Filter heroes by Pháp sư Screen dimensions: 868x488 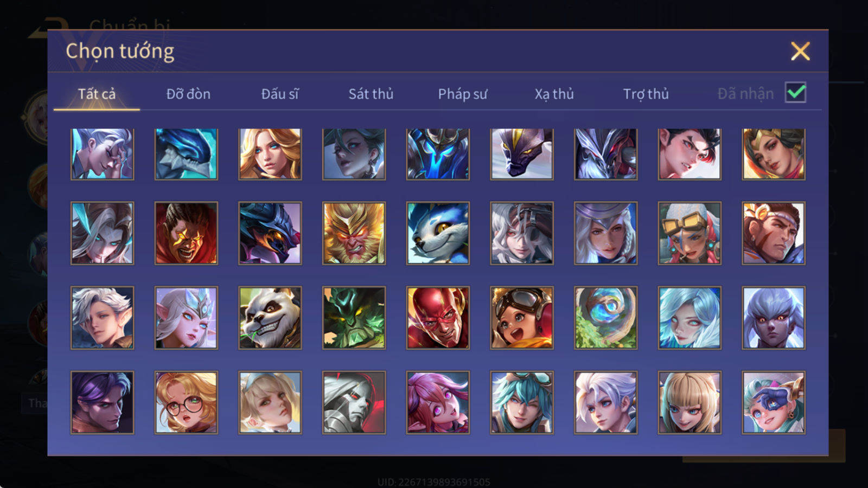coord(463,94)
